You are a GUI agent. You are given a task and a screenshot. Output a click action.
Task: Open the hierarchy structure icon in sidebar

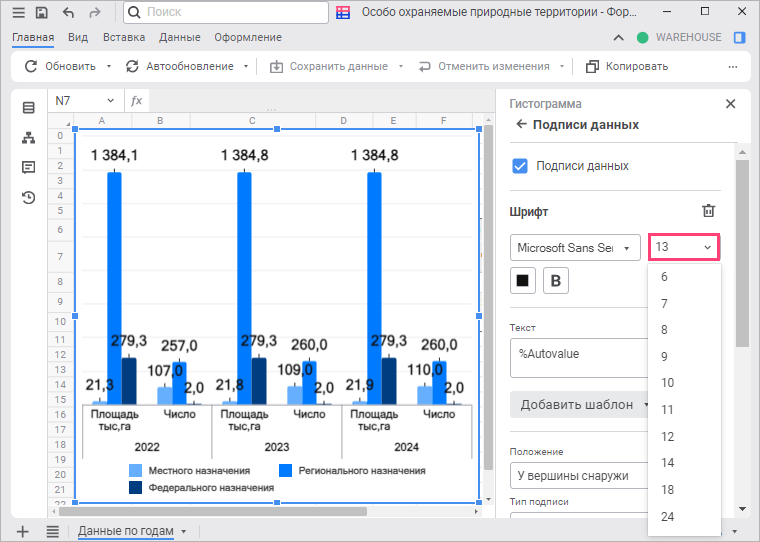29,138
